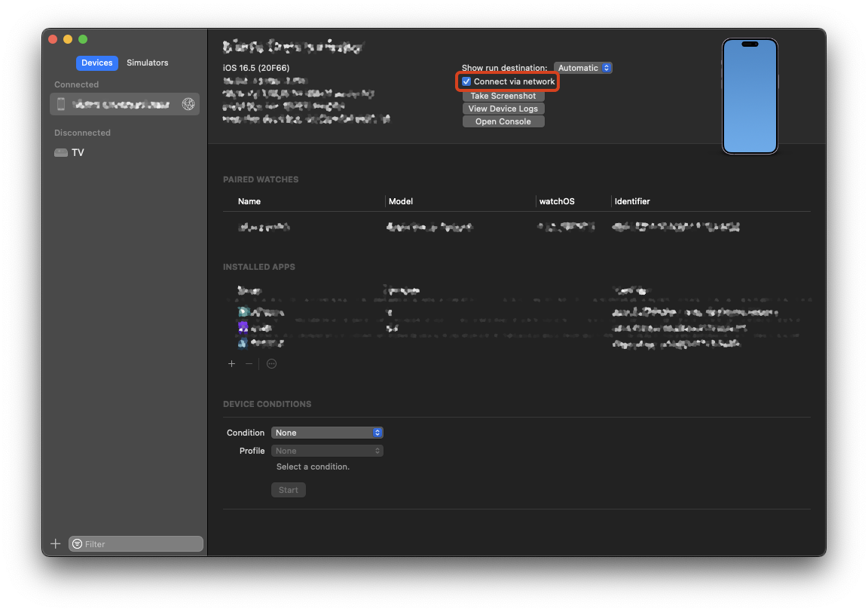Click the filter icon inside the search field
The width and height of the screenshot is (868, 612).
(77, 543)
